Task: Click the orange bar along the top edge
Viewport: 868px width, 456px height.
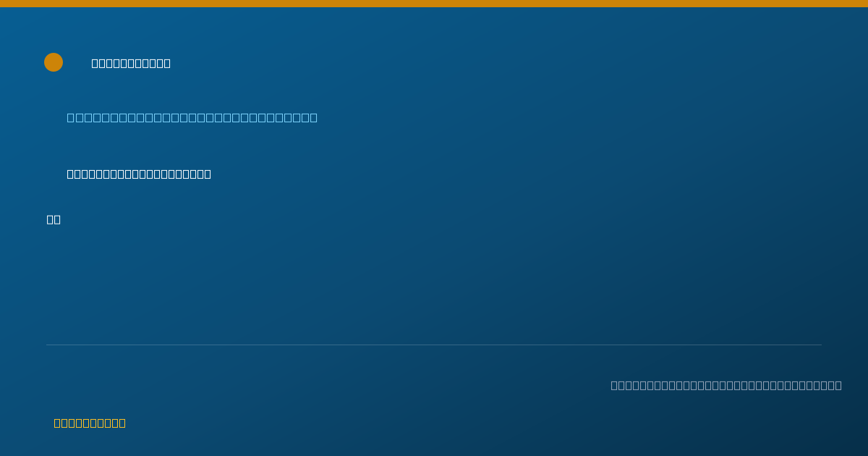Action: point(434,4)
